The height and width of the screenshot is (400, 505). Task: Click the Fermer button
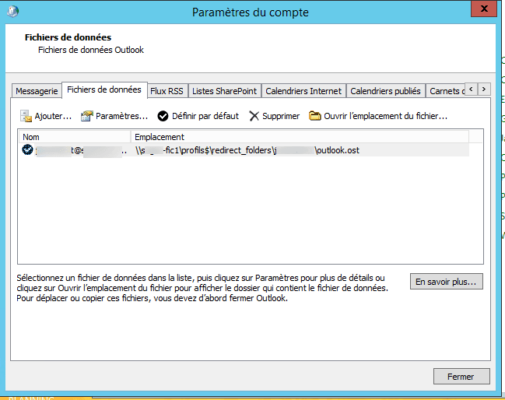point(461,377)
